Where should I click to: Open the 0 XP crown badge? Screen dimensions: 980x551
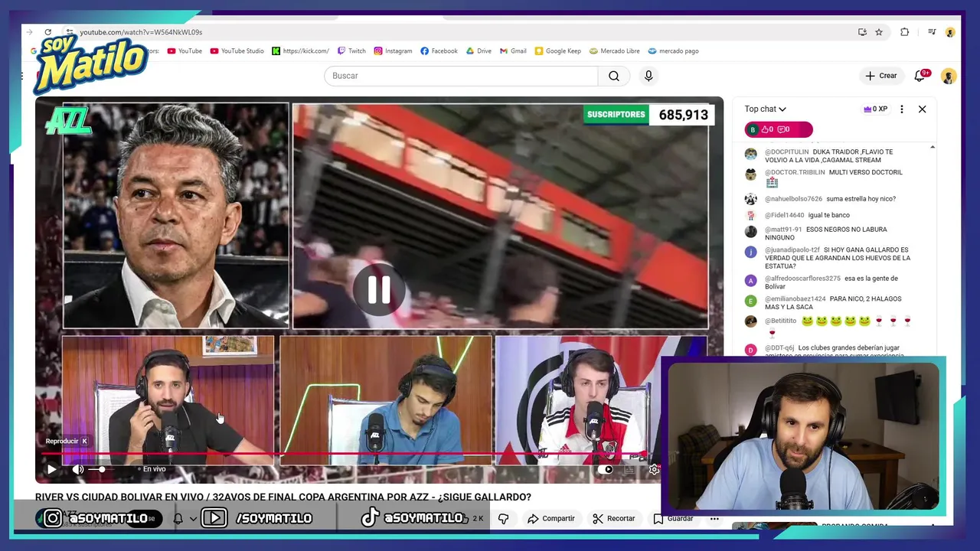click(x=875, y=109)
